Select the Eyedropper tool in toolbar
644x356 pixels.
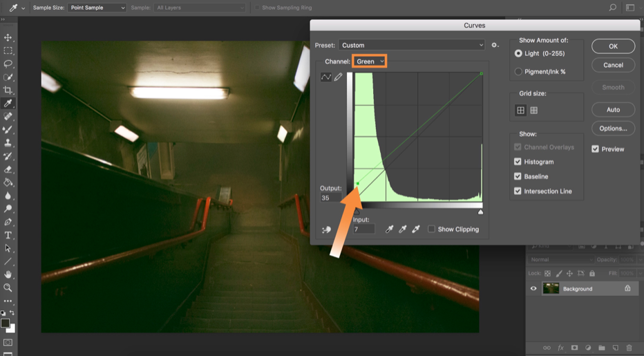(x=8, y=103)
